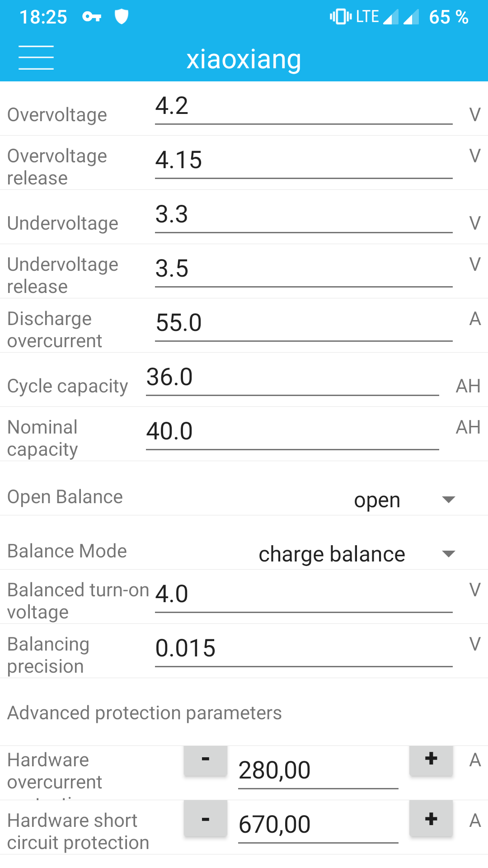Screen dimensions: 488x868
Task: Increase Hardware overcurrent value with plus
Action: tap(431, 759)
